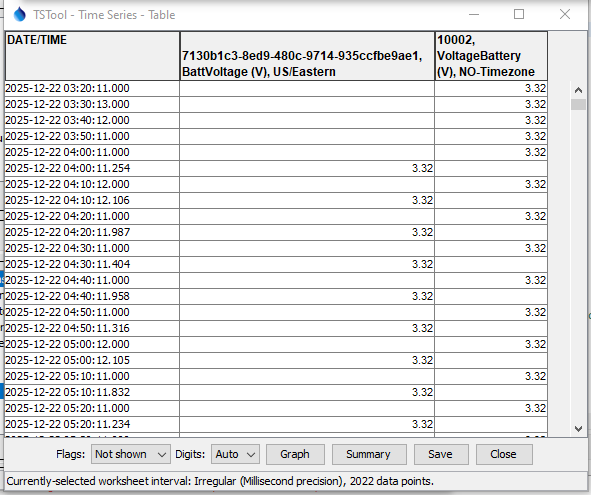
Task: Click VoltageBattery 3.32 value in 04:20:11.000 row
Action: click(x=491, y=216)
